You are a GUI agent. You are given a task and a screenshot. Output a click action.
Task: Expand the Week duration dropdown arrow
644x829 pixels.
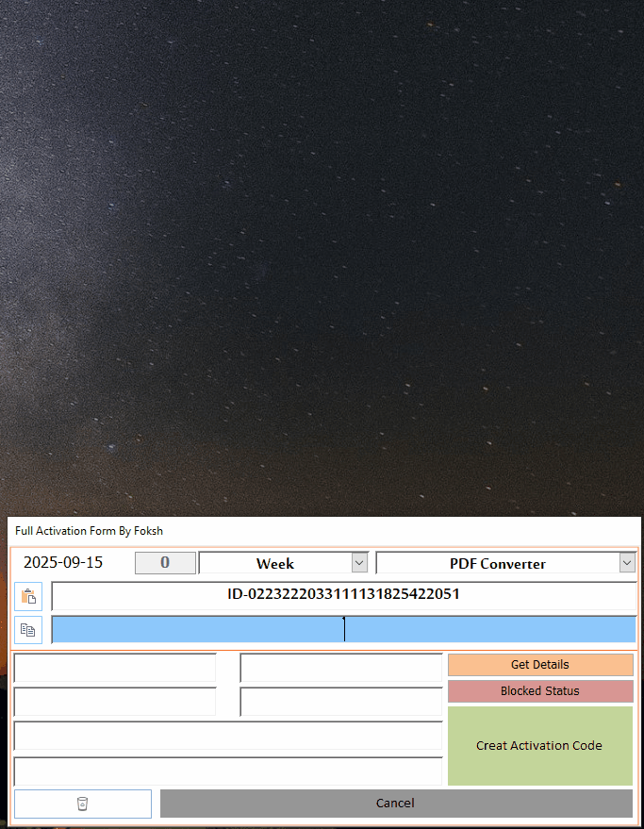tap(359, 563)
